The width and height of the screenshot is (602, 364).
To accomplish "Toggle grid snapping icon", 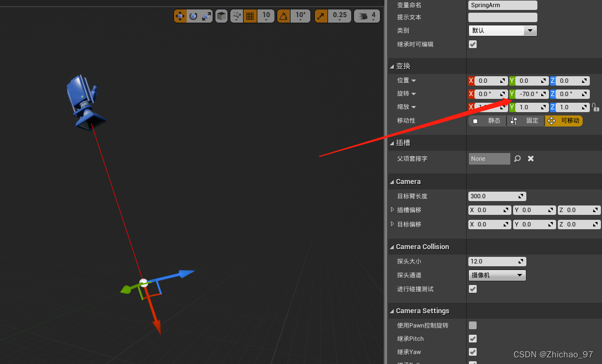I will point(250,16).
